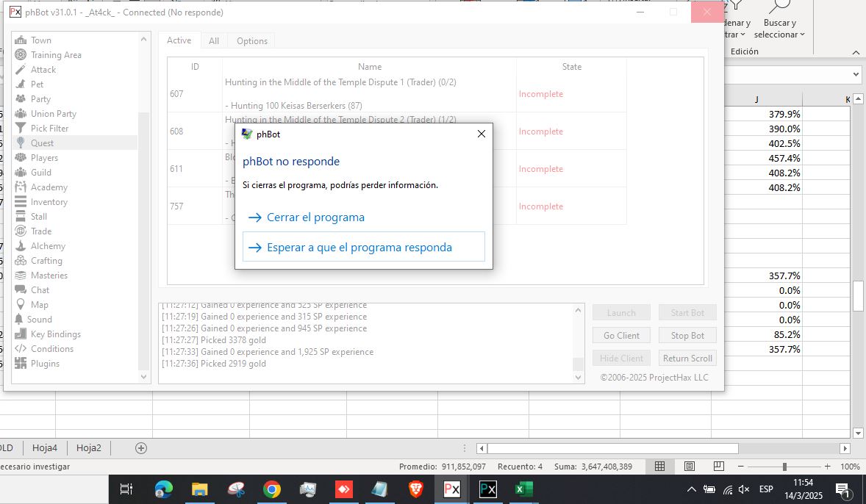Click the Alchemy sidebar icon

[21, 246]
